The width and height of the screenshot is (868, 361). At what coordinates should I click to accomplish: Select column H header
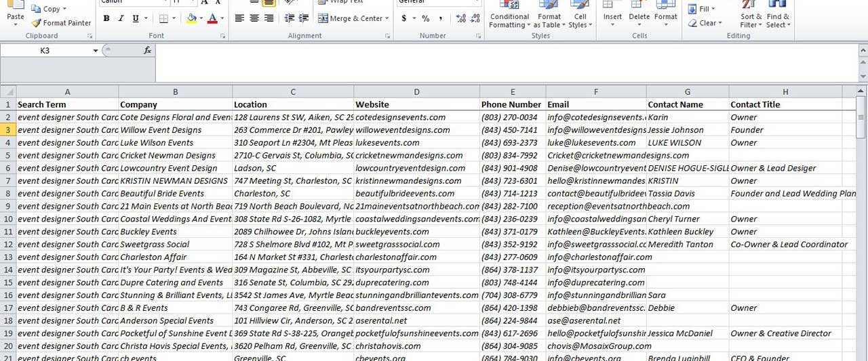point(785,91)
